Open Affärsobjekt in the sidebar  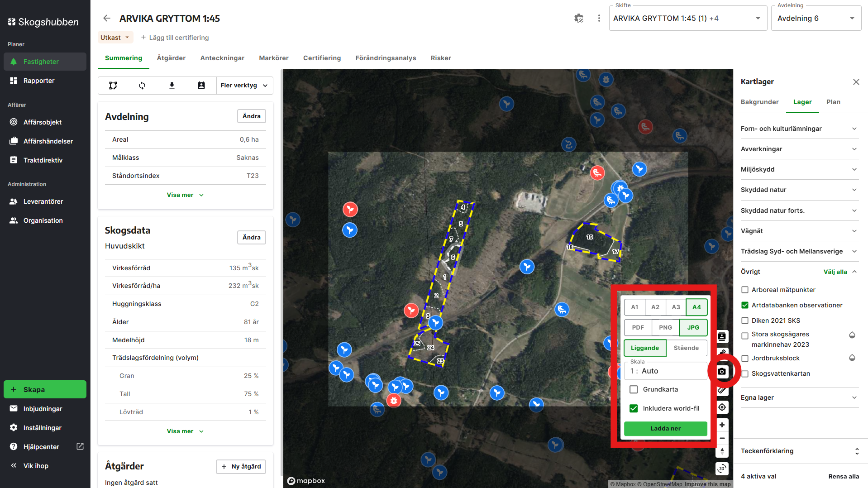click(45, 122)
